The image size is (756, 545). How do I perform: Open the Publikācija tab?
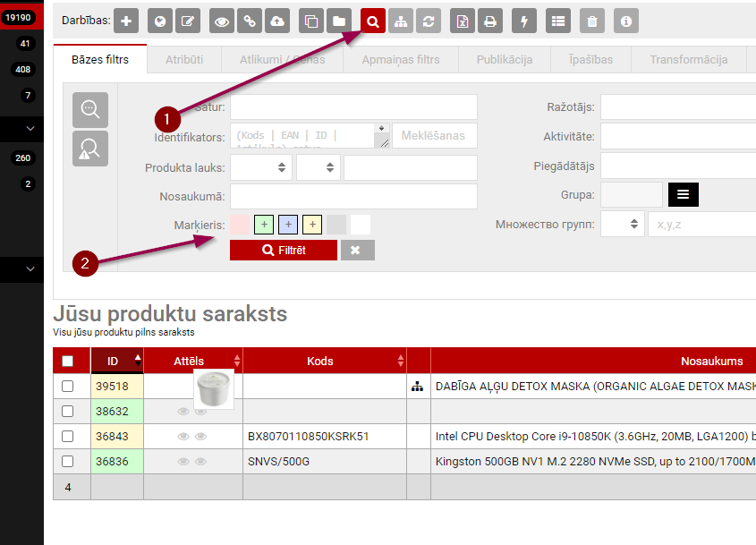[x=504, y=60]
